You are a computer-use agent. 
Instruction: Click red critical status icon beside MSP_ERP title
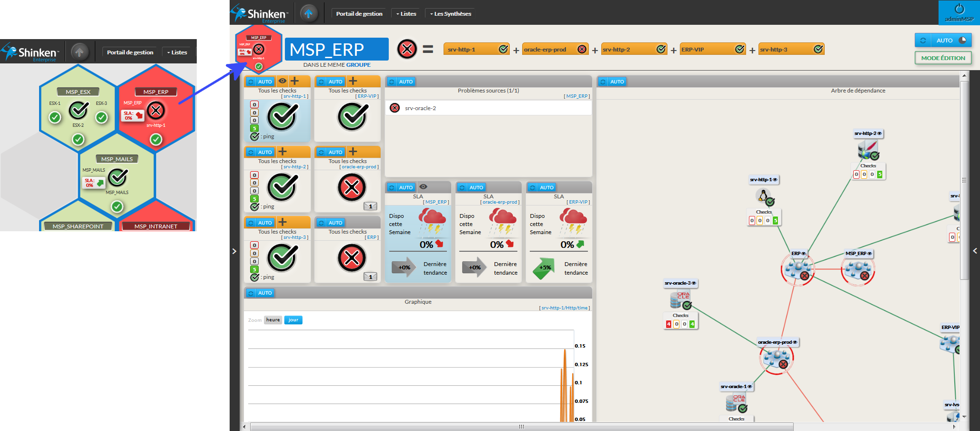pyautogui.click(x=407, y=49)
